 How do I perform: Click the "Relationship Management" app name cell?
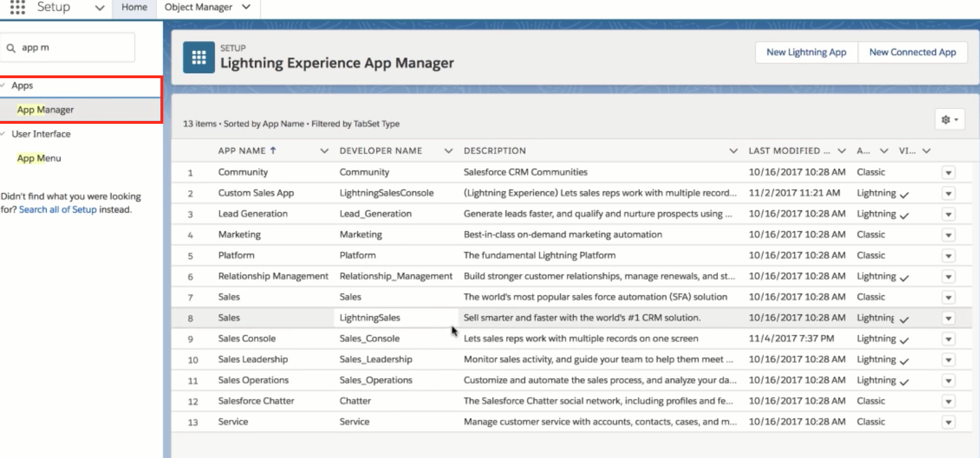point(273,276)
